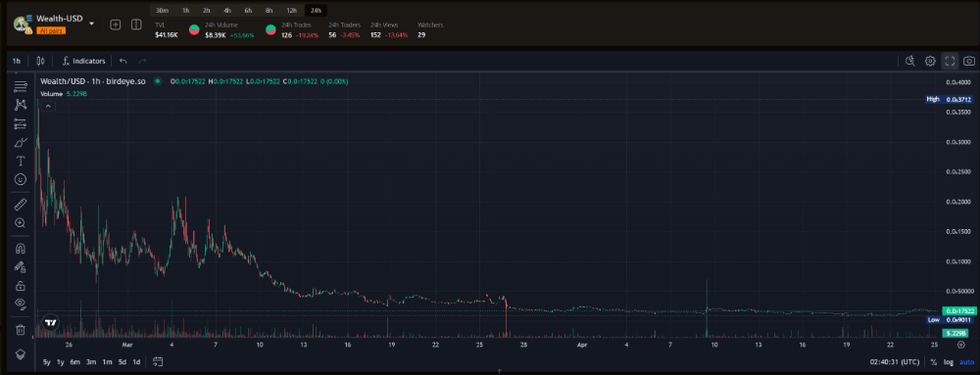Set chart range to 3m
The height and width of the screenshot is (375, 980).
point(91,362)
